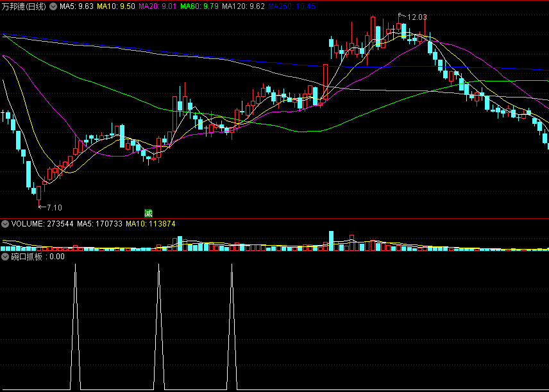
Task: Open the dropdown arrow beside 万邦德(日线)
Action: [x=53, y=6]
